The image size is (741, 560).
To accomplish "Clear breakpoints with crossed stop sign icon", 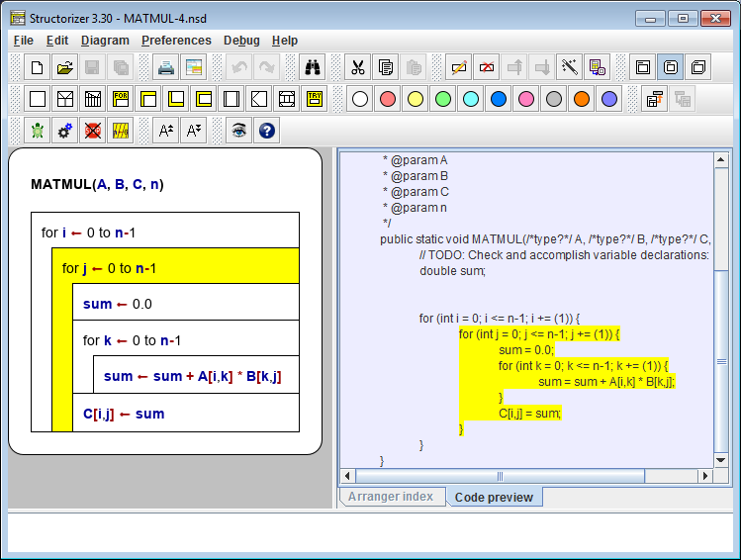I will click(x=93, y=131).
